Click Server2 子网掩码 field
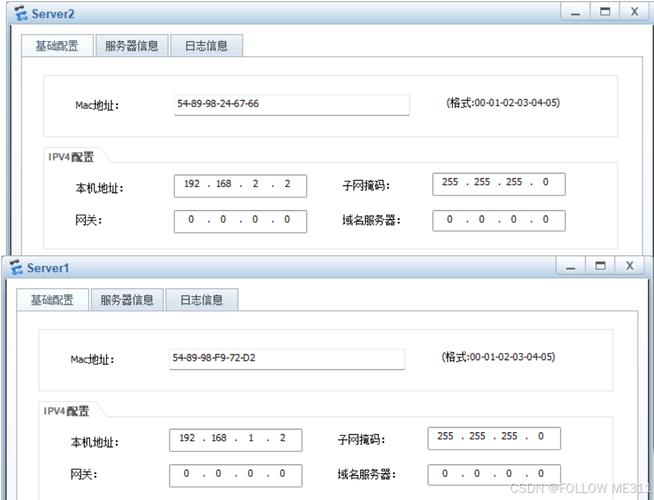This screenshot has width=654, height=500. click(x=499, y=184)
